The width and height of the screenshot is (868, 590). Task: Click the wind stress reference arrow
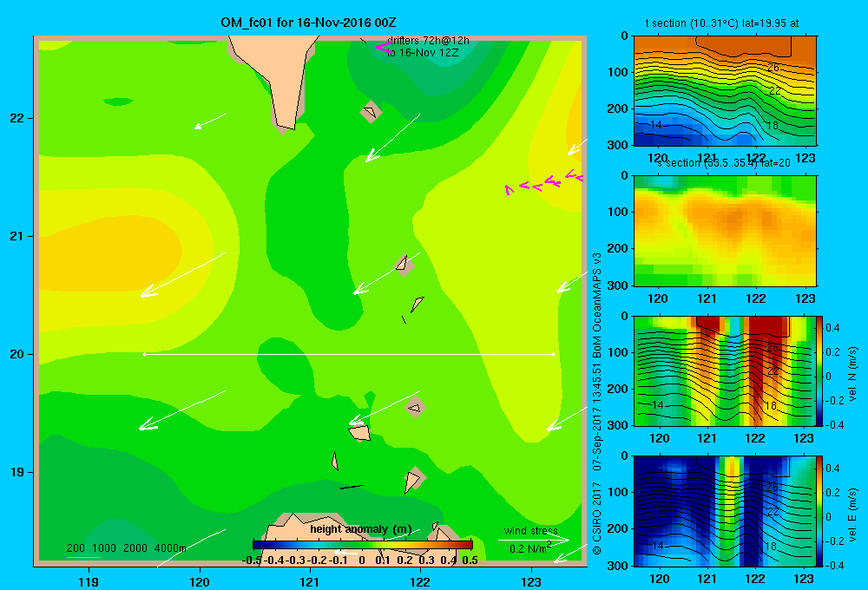click(x=534, y=540)
